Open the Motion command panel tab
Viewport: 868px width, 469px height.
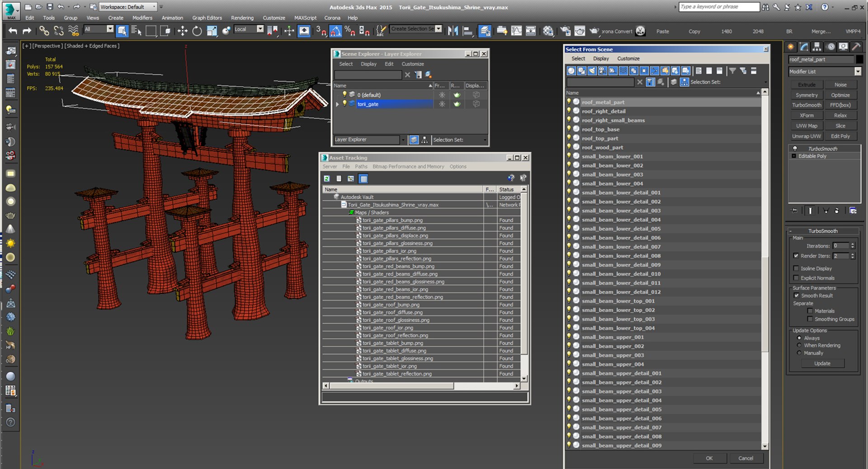pos(830,47)
